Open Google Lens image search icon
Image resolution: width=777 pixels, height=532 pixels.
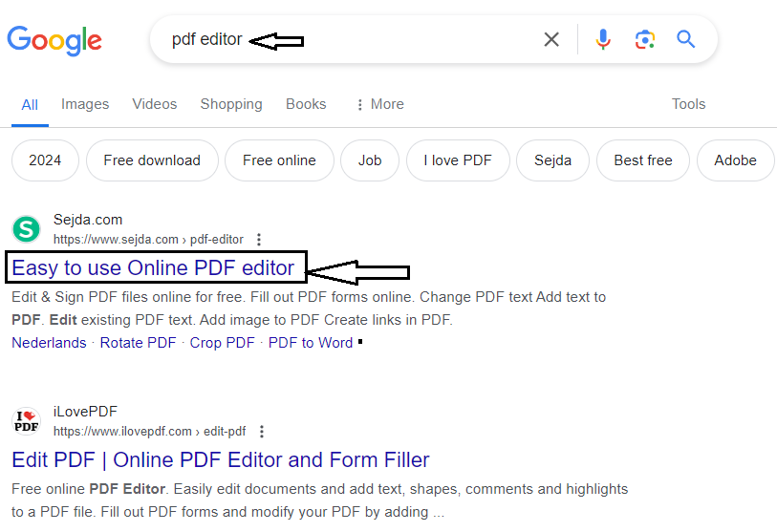645,39
